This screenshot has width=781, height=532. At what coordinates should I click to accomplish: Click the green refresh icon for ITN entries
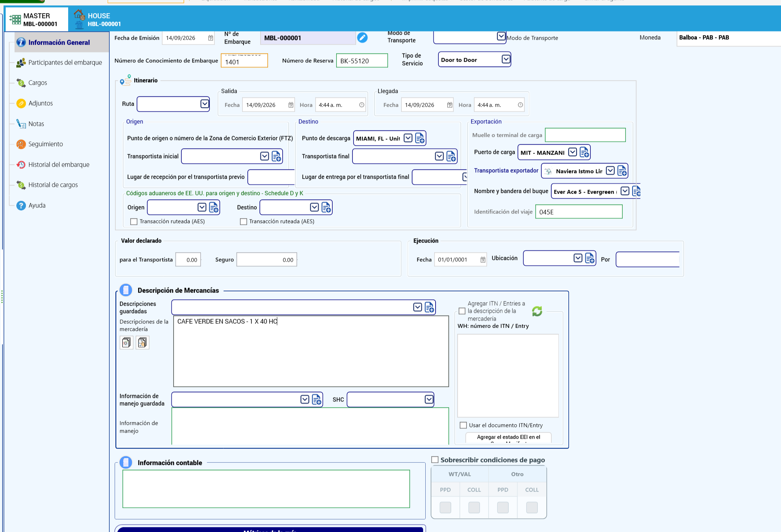point(537,311)
